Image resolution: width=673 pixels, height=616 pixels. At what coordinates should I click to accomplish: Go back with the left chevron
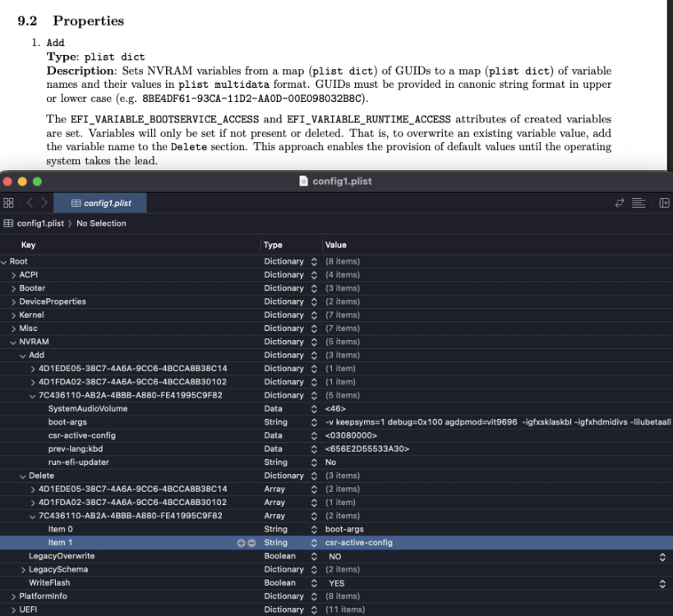[x=30, y=203]
